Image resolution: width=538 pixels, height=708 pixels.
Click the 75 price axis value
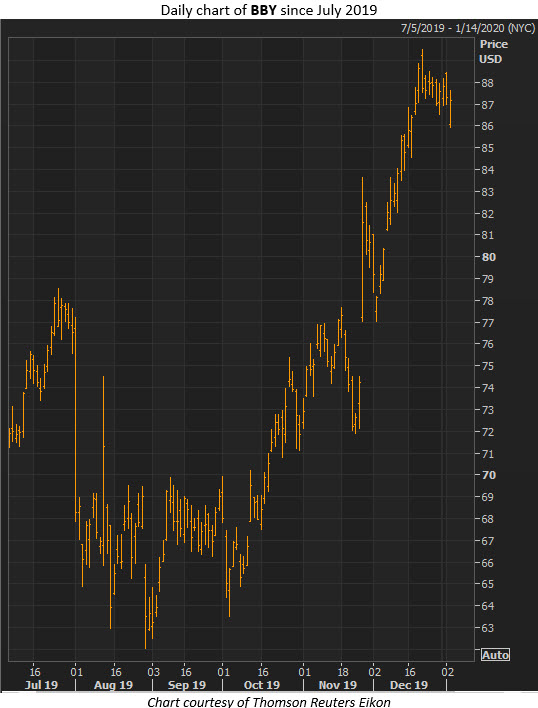(488, 366)
